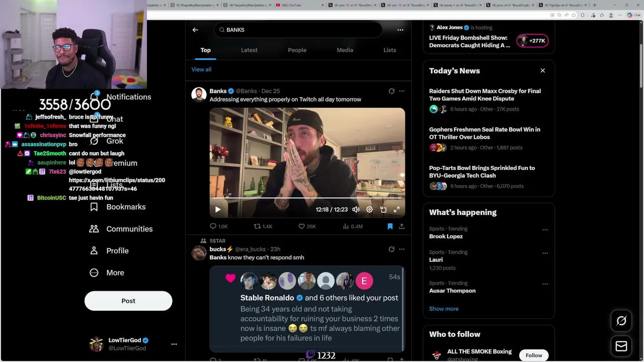Open options for Ausar Thompson trend
Screen dimensions: 644x362
[x=545, y=284]
